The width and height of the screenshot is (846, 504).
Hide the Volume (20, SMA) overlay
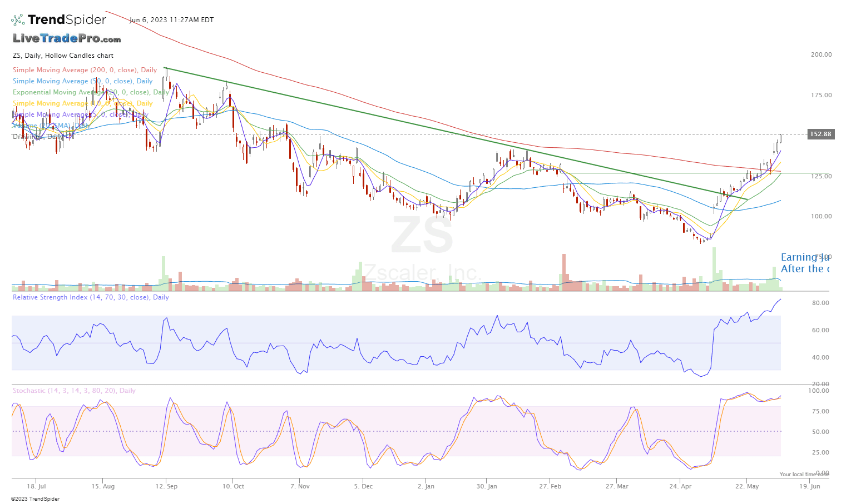pos(50,125)
